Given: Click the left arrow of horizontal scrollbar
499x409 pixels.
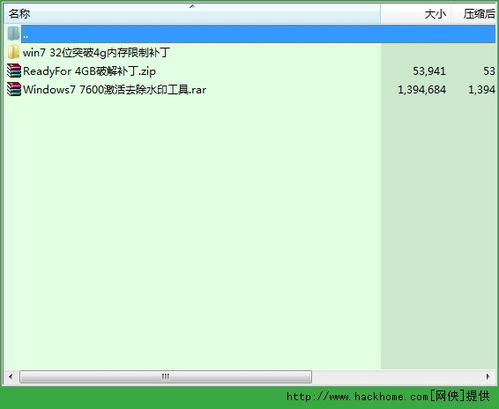Looking at the screenshot, I should coord(11,377).
